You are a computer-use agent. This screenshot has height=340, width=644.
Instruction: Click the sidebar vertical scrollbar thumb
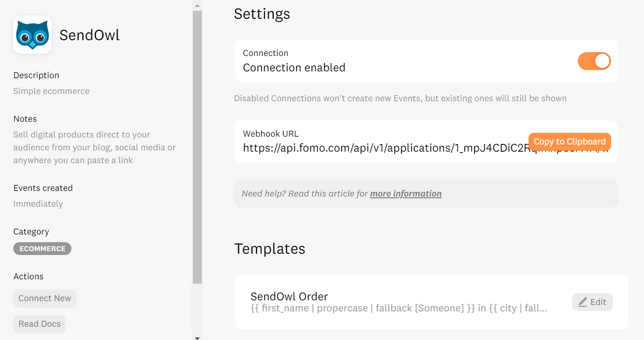(x=197, y=147)
